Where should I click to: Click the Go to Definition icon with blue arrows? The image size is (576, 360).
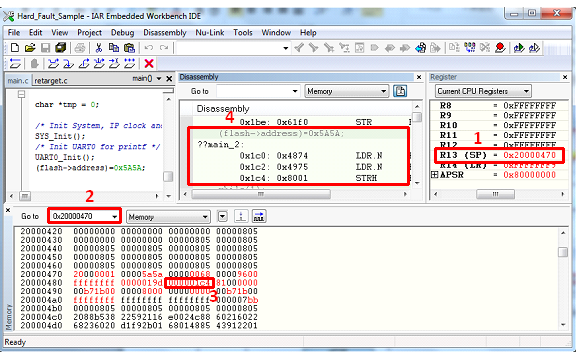[420, 48]
